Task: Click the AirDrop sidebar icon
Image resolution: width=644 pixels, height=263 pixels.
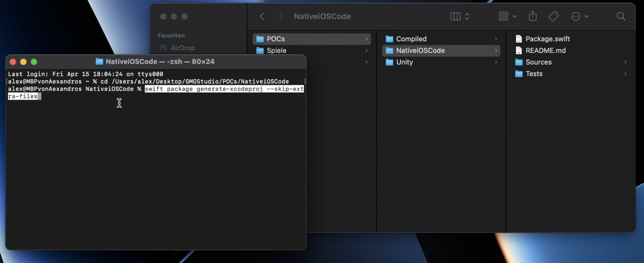Action: coord(163,48)
